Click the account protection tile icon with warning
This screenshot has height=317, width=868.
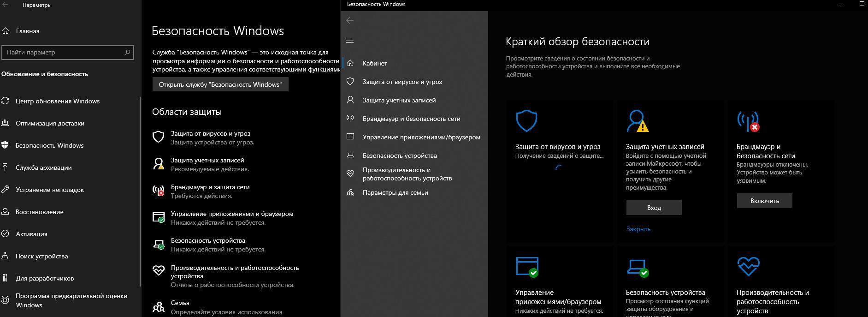tap(638, 121)
